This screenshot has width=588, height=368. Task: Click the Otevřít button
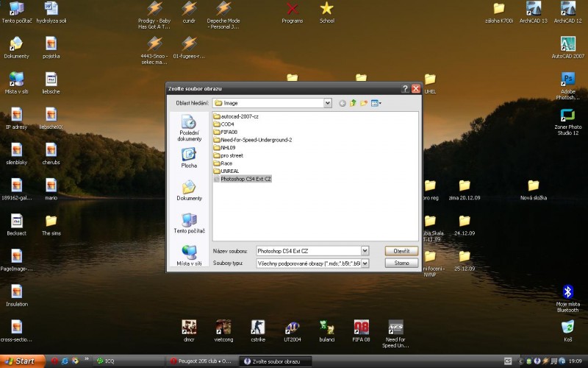401,251
